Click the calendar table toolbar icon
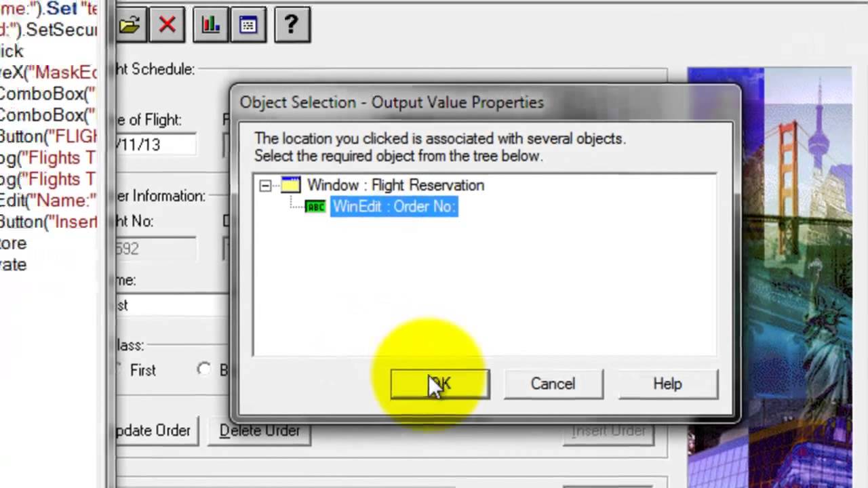Viewport: 868px width, 488px height. (248, 26)
